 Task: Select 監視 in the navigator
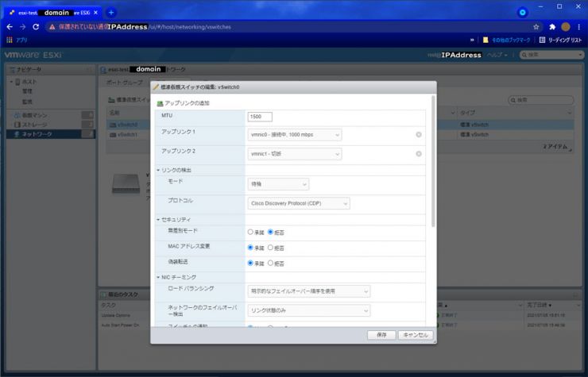coord(27,102)
